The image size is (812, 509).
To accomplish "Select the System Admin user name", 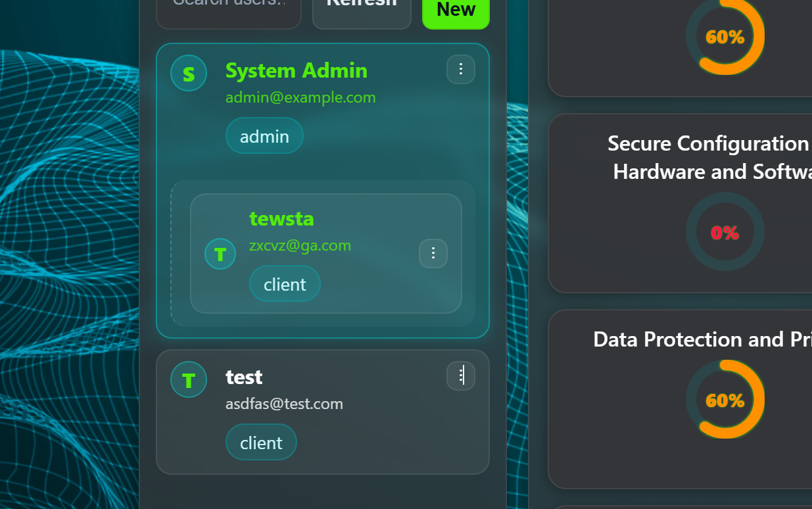I will pos(297,70).
